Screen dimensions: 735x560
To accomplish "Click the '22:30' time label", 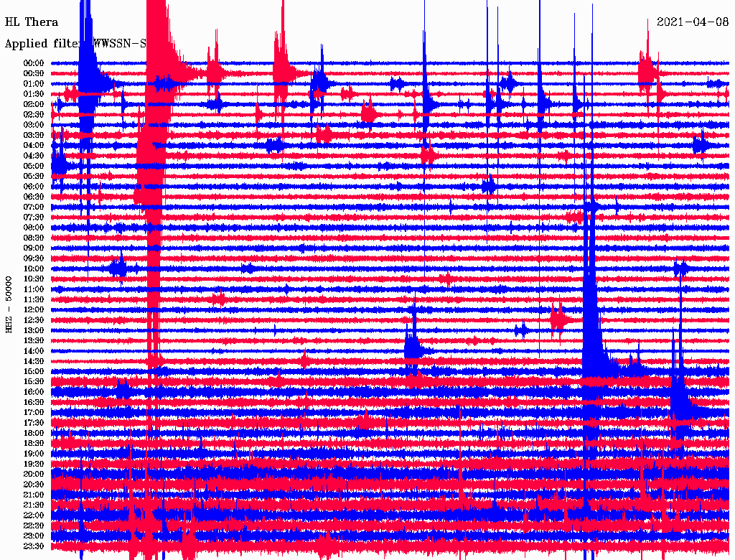I will 34,526.
